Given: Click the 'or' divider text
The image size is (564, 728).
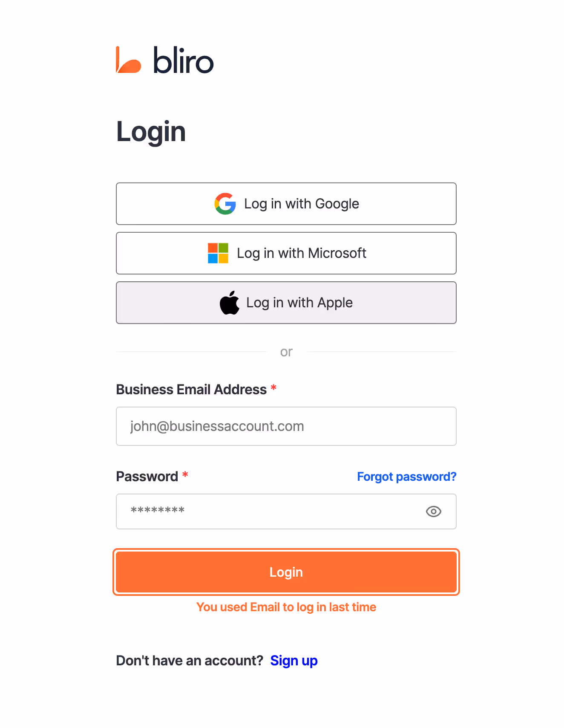Looking at the screenshot, I should point(286,352).
